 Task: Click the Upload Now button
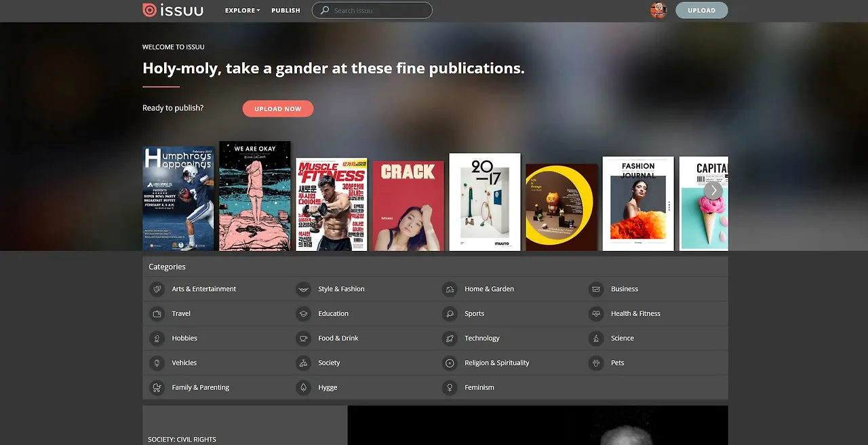278,109
